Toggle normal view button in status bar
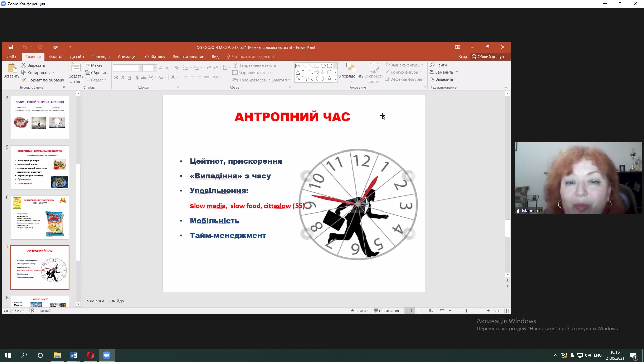The height and width of the screenshot is (362, 644). (410, 311)
